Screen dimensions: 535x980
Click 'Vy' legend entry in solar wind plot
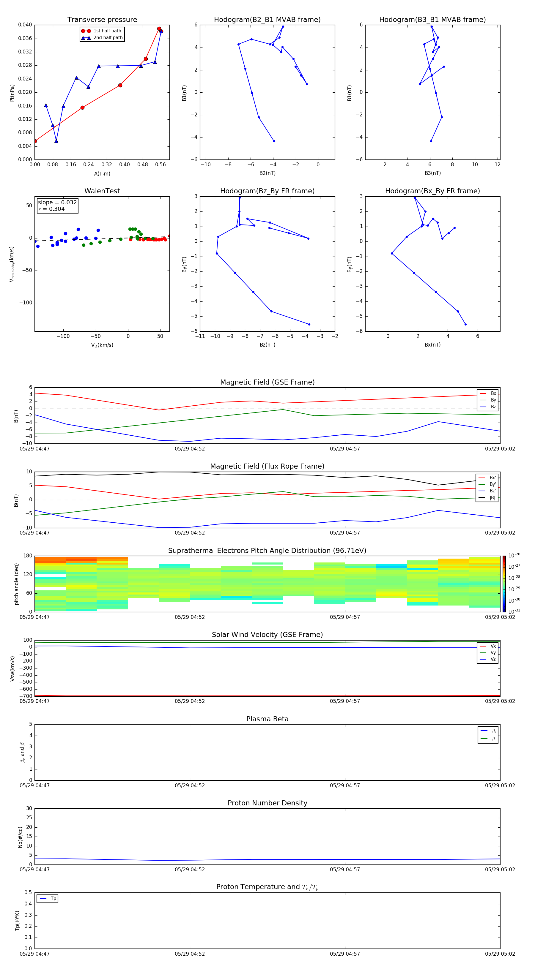coord(488,652)
